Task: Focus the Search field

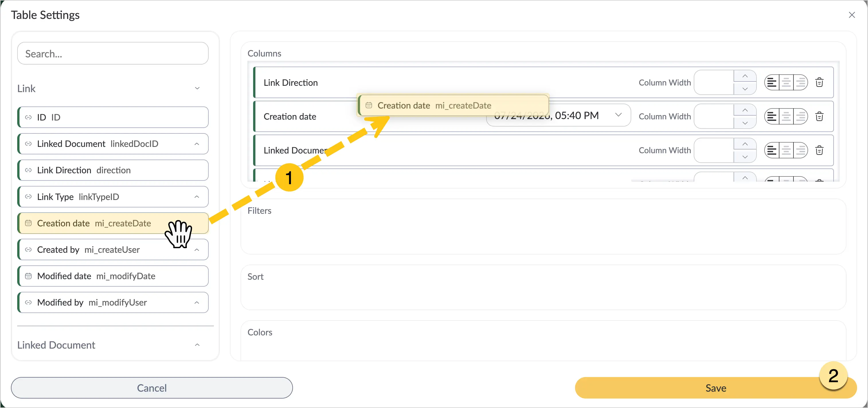Action: pyautogui.click(x=113, y=54)
